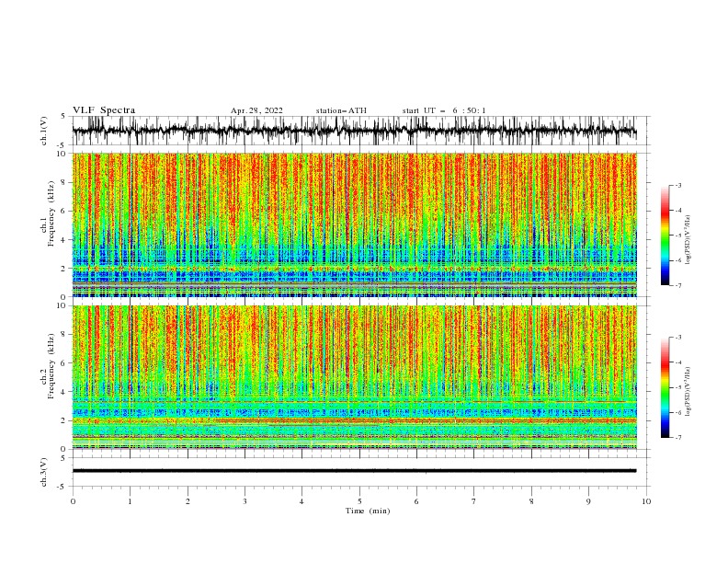Click time axis tick label '3'
Screen dimensions: 728x563
(x=245, y=501)
